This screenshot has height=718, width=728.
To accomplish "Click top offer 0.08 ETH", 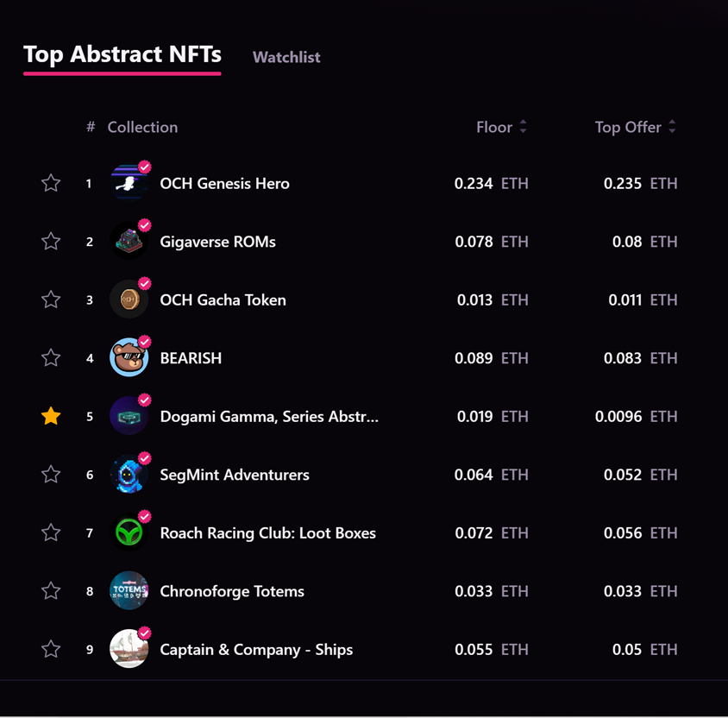I will (x=644, y=242).
